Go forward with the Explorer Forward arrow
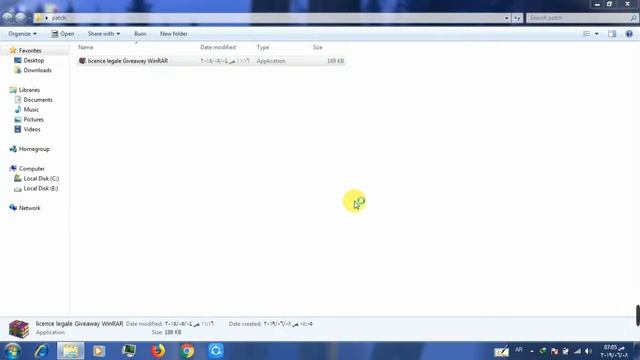The width and height of the screenshot is (640, 360). point(20,18)
